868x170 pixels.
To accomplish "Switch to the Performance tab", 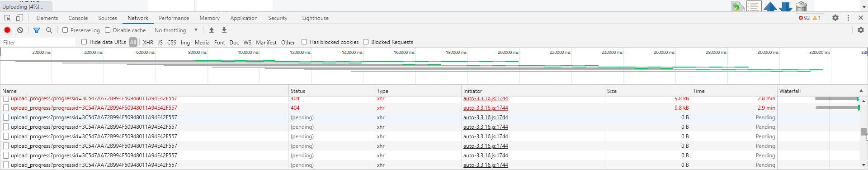I will (x=174, y=18).
